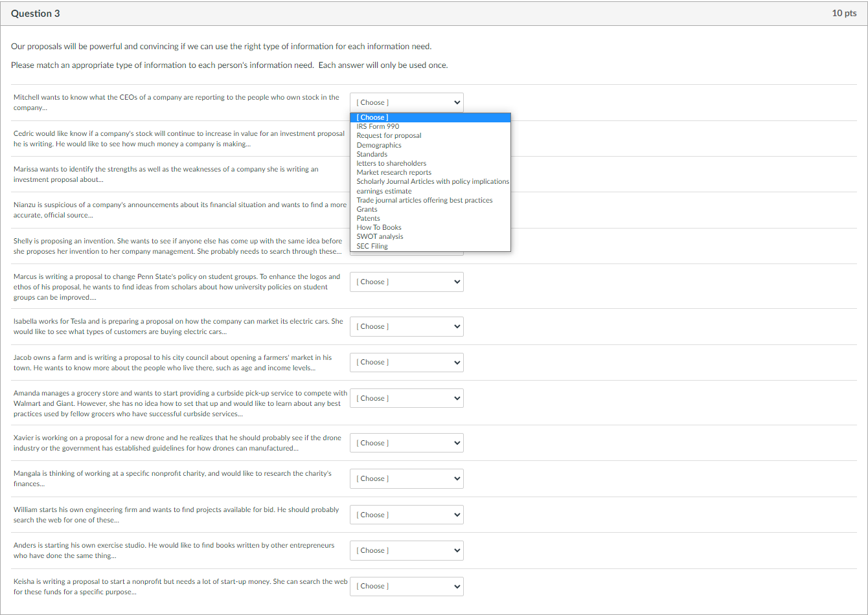Expand the dropdown for Amanda's grocery store question
Image resolution: width=868 pixels, height=615 pixels.
(x=407, y=398)
